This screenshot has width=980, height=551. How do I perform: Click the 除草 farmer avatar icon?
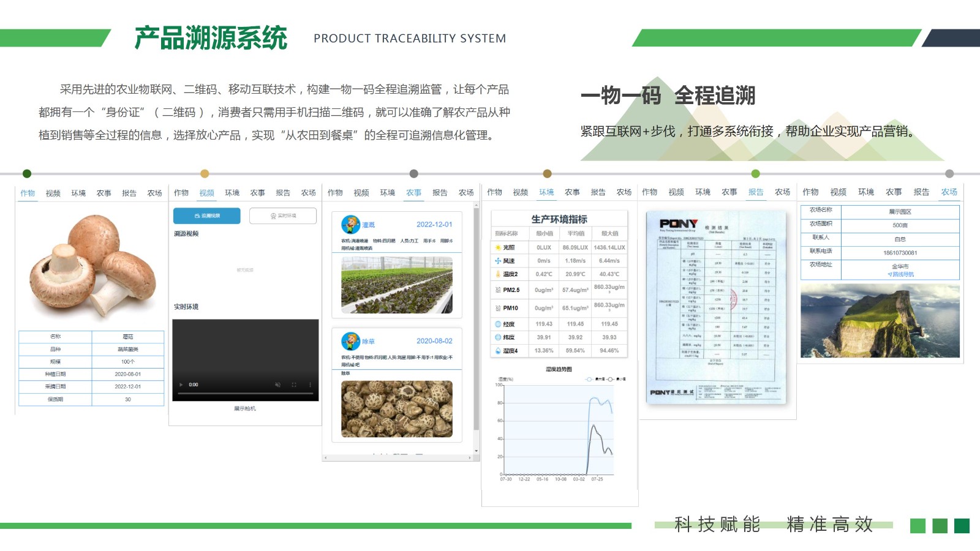pos(350,341)
